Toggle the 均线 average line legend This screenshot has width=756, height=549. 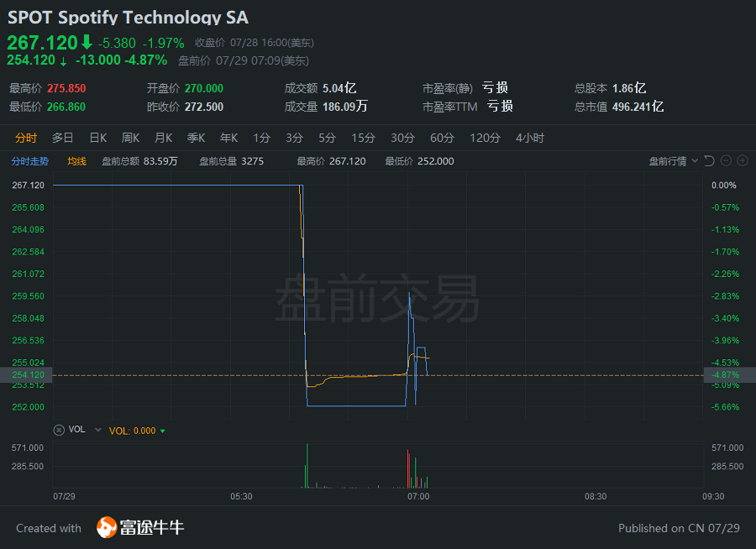(x=76, y=161)
